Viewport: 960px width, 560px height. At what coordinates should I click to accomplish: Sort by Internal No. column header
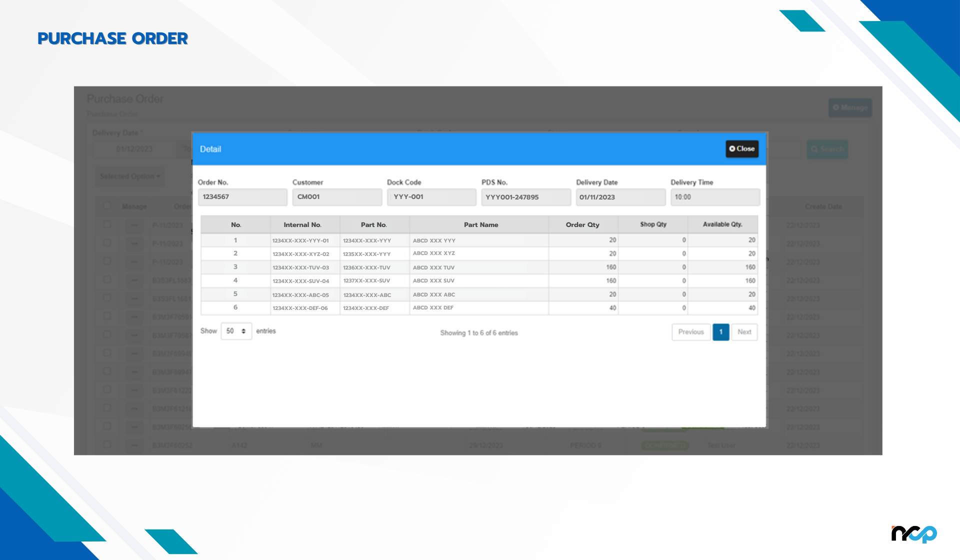tap(305, 224)
